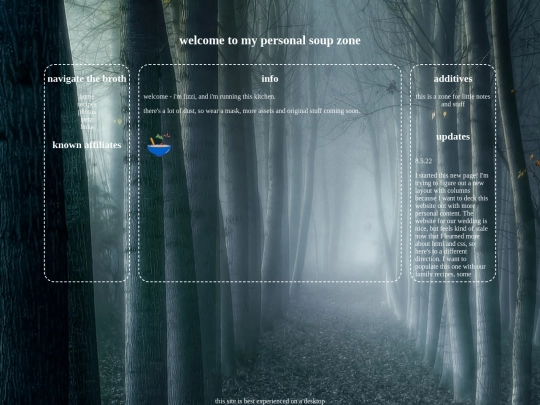Click the page title 'welcome to my personal soup zone'
This screenshot has width=540, height=405.
point(270,40)
